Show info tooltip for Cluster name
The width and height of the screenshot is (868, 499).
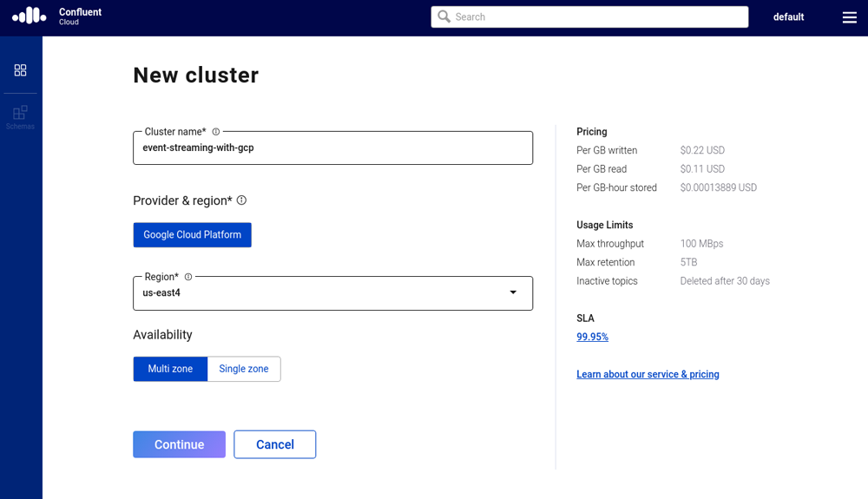pos(216,132)
